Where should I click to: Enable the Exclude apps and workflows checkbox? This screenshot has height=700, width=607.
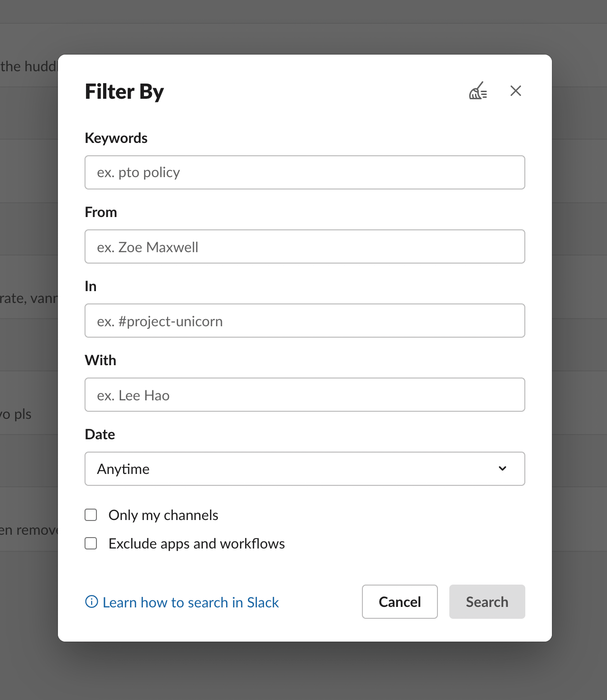(x=91, y=543)
